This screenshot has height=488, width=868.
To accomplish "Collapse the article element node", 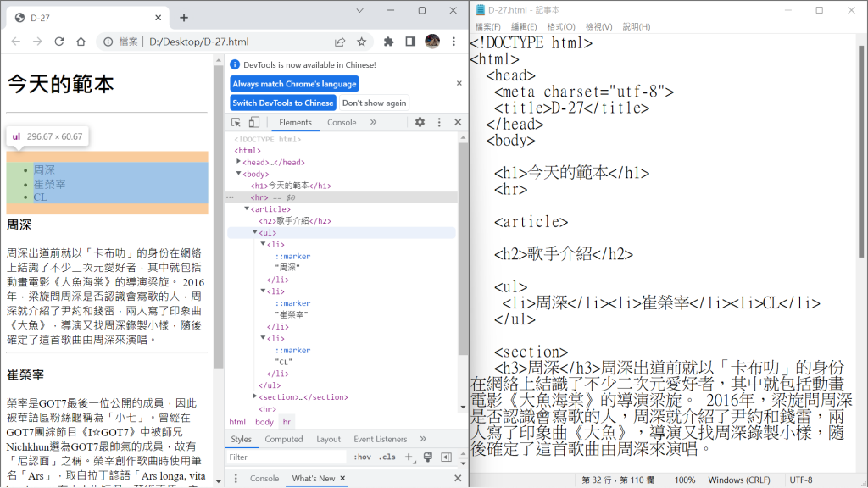I will click(247, 208).
